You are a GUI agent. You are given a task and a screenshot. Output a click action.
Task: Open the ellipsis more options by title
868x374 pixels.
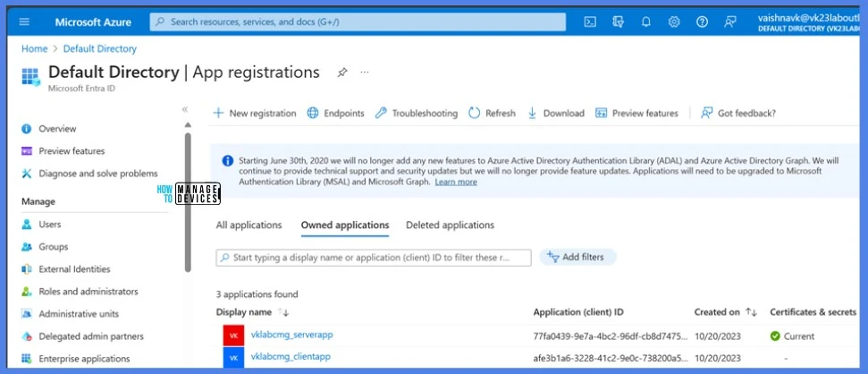tap(365, 72)
